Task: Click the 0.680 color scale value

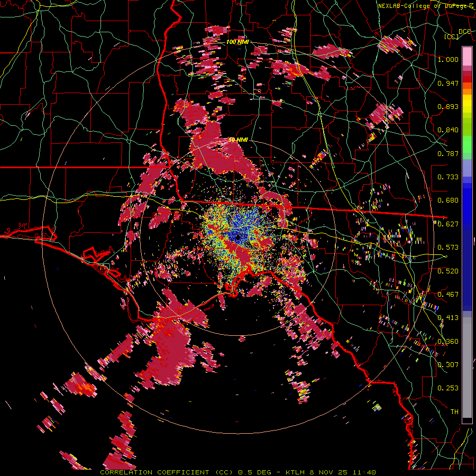Action: pyautogui.click(x=448, y=200)
